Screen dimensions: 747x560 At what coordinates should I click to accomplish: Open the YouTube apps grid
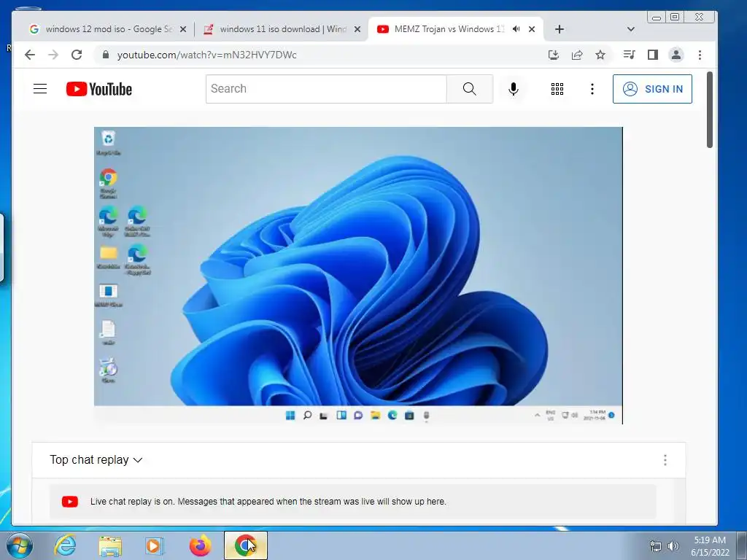[x=557, y=88]
